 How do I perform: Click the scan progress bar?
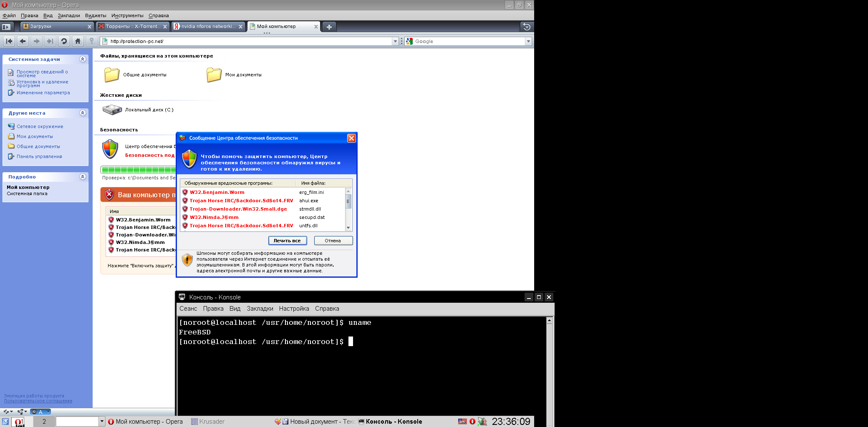(x=138, y=170)
